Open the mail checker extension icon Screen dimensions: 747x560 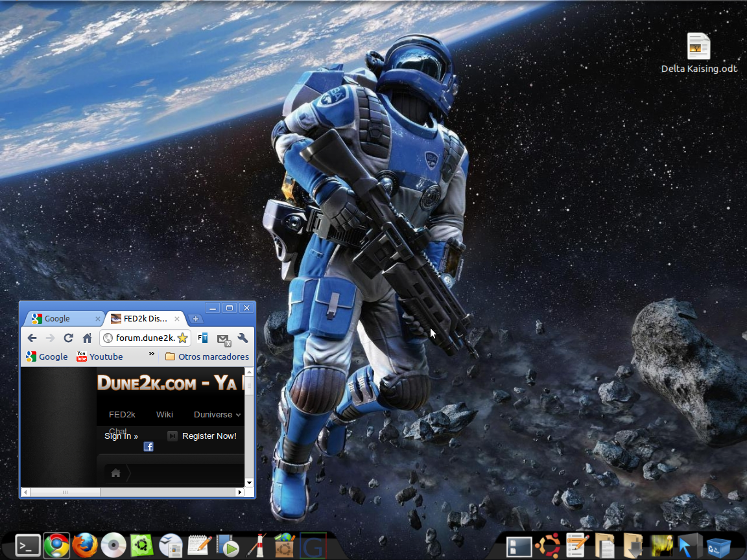224,339
